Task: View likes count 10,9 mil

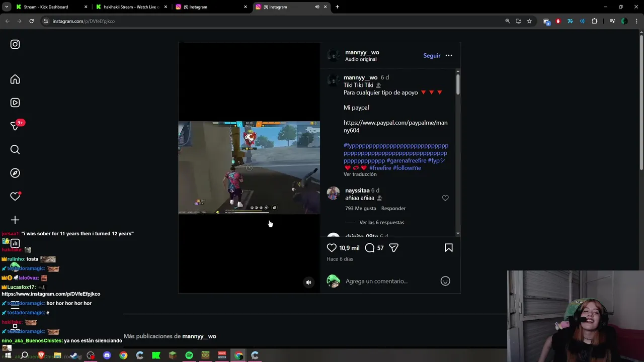Action: (349, 248)
